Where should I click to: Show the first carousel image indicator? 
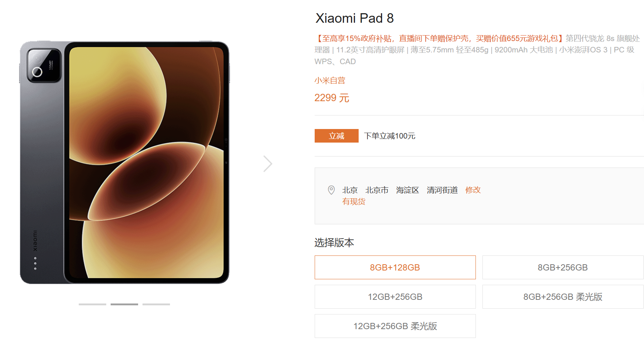click(92, 304)
